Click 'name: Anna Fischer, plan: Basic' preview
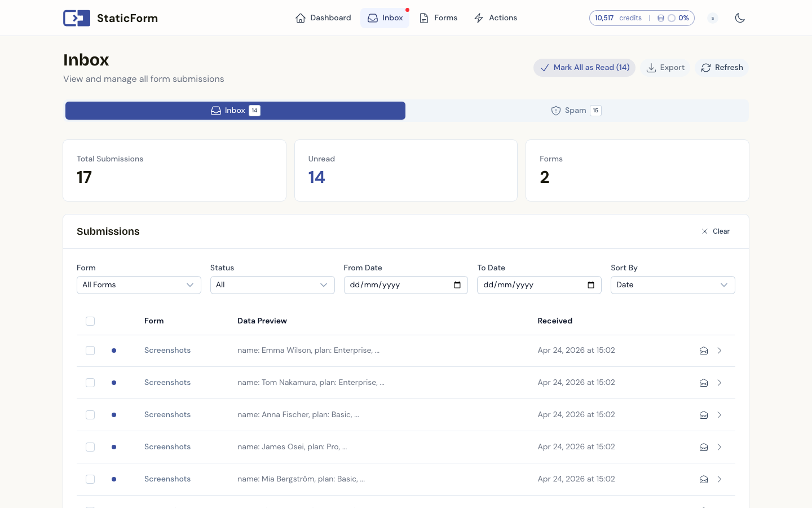 click(x=298, y=415)
